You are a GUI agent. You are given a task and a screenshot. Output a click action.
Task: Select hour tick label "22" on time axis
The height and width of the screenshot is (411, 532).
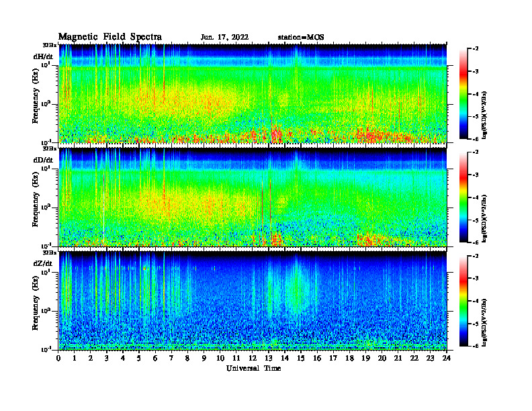[414, 358]
